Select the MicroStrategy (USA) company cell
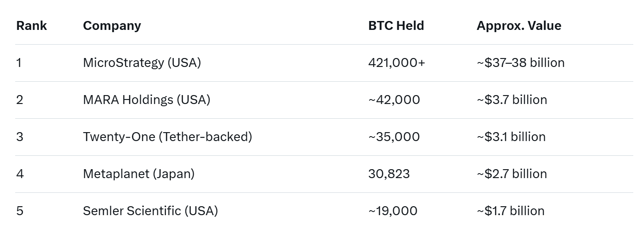This screenshot has height=233, width=644. (142, 63)
